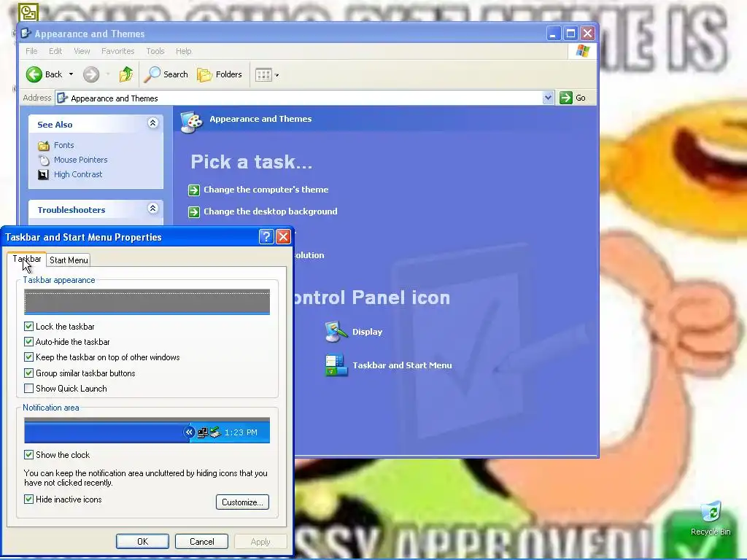Screen dimensions: 747x560
Task: Click the Views grid icon
Action: [x=263, y=75]
